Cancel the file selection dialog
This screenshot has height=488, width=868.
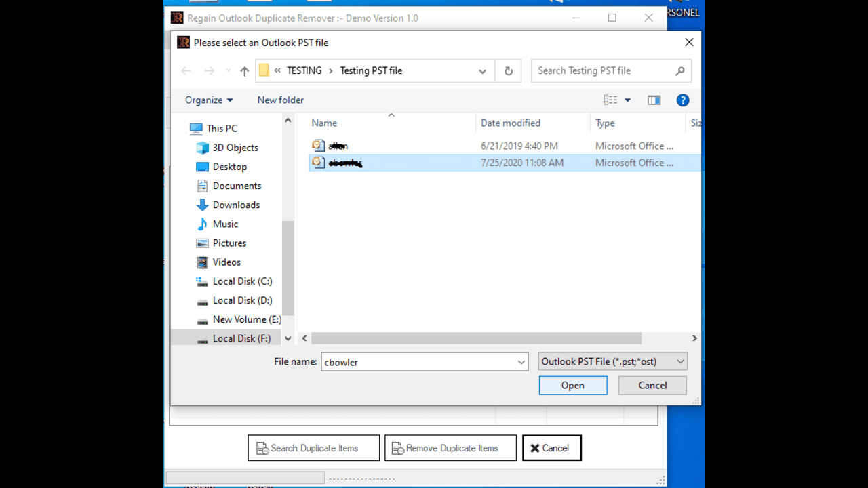652,385
